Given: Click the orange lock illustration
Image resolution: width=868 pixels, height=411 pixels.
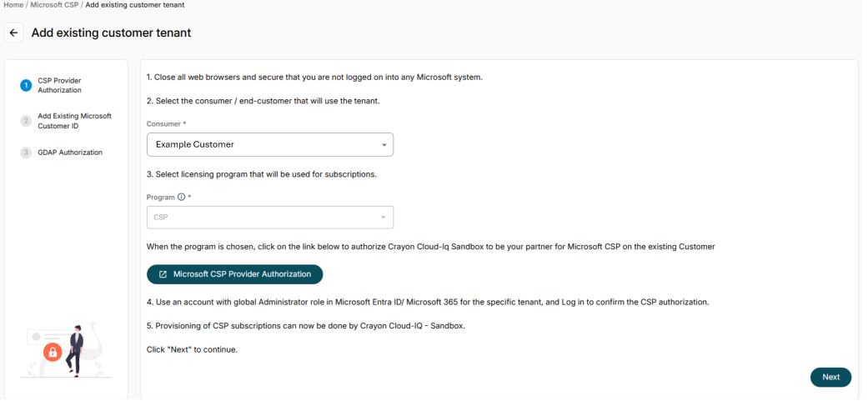Looking at the screenshot, I should [x=53, y=352].
